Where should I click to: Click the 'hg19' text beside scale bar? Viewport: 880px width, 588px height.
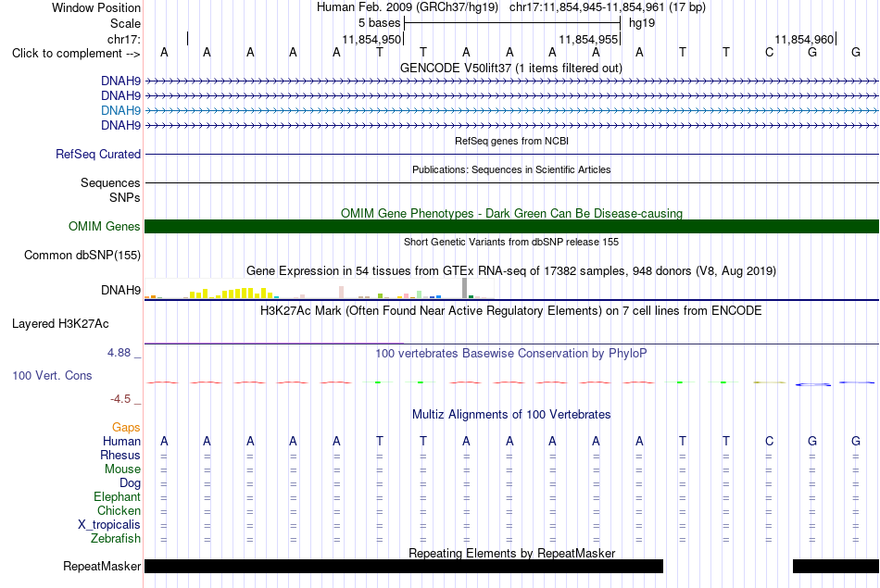[x=642, y=23]
